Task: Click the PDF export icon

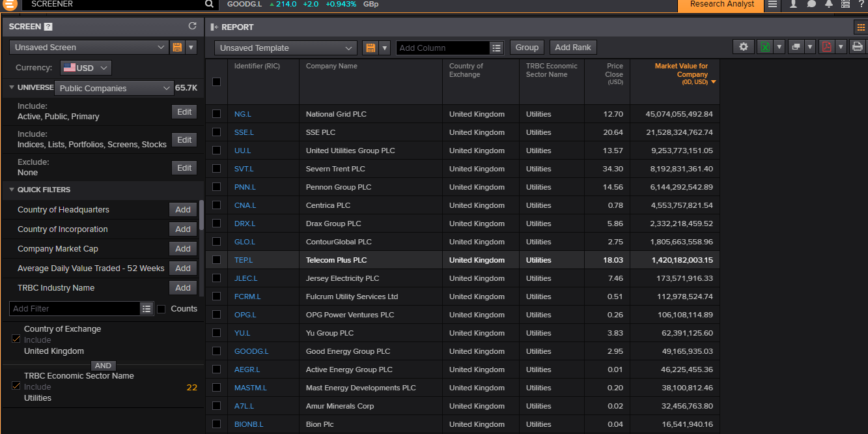Action: click(x=826, y=47)
